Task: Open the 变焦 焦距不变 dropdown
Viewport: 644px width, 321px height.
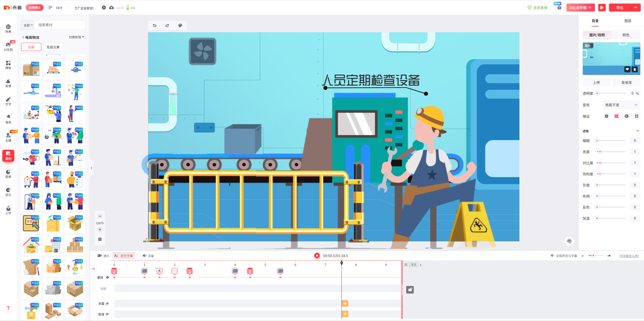Action: (x=621, y=105)
